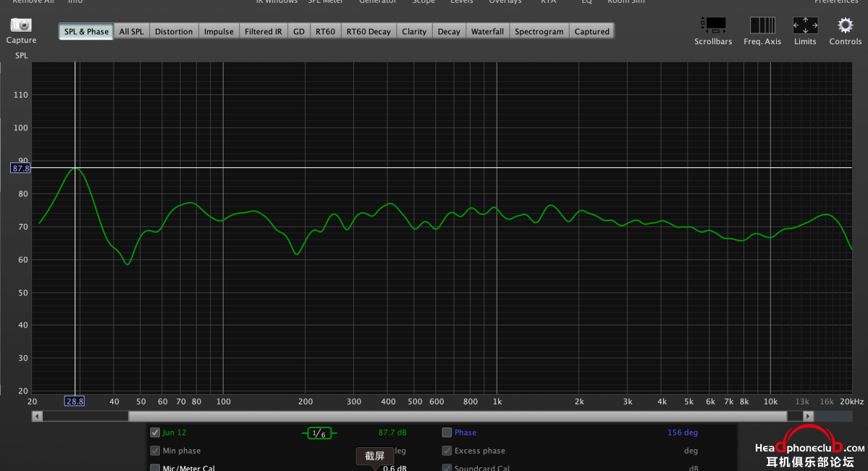The height and width of the screenshot is (471, 868).
Task: Click the horizontal scrollbar thumb
Action: (458, 416)
